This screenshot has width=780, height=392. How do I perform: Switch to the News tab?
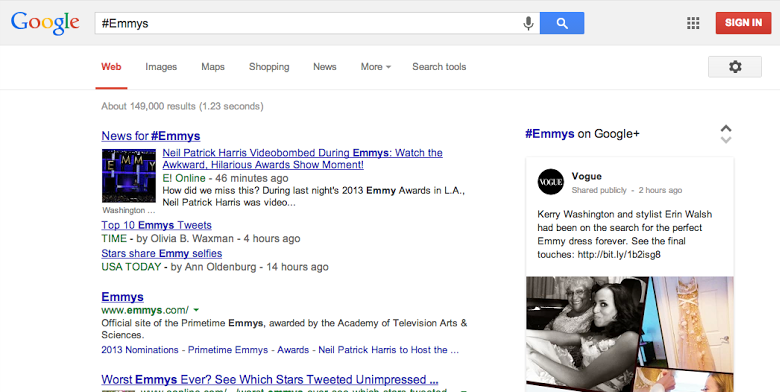pos(325,67)
